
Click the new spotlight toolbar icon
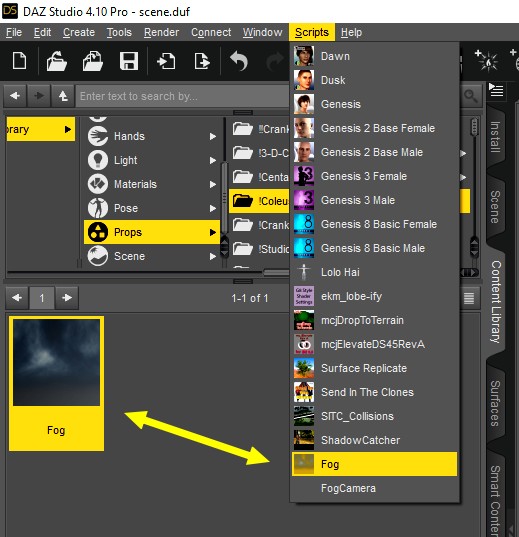pos(486,61)
